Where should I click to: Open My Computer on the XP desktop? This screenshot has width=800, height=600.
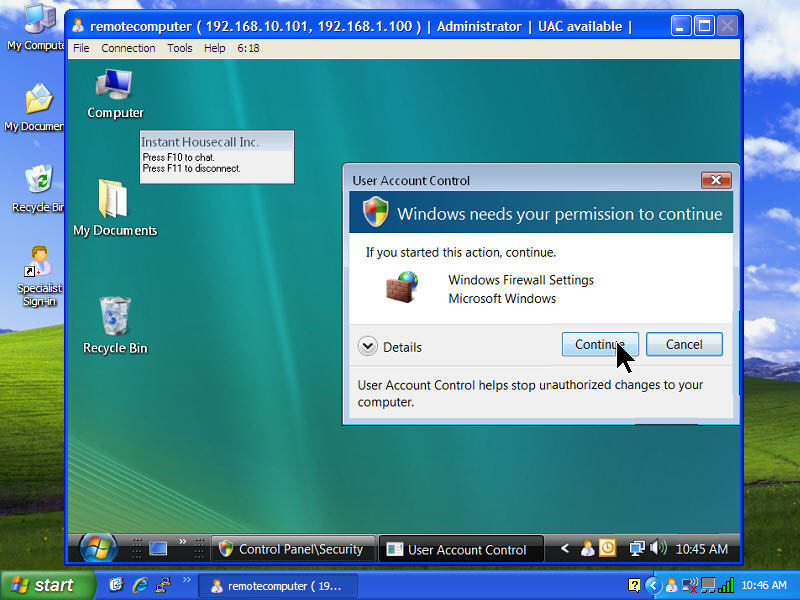(x=36, y=28)
